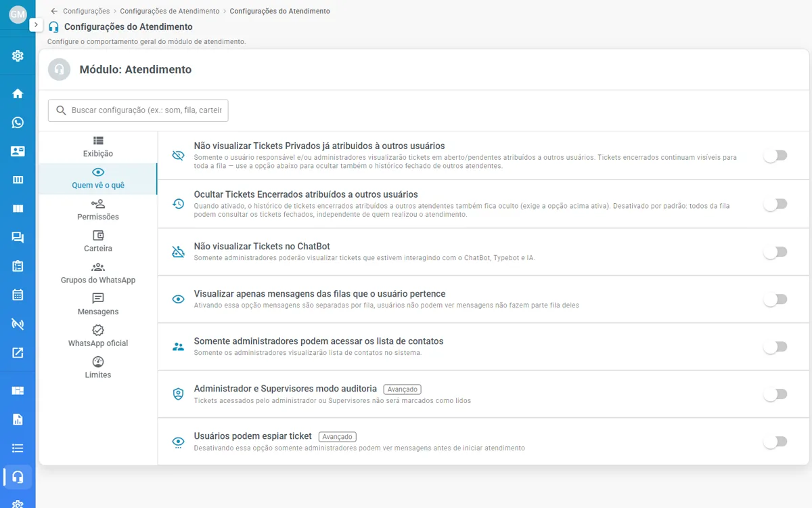Click the back arrow in breadcrumb
Screen dimensions: 812x508
(54, 12)
